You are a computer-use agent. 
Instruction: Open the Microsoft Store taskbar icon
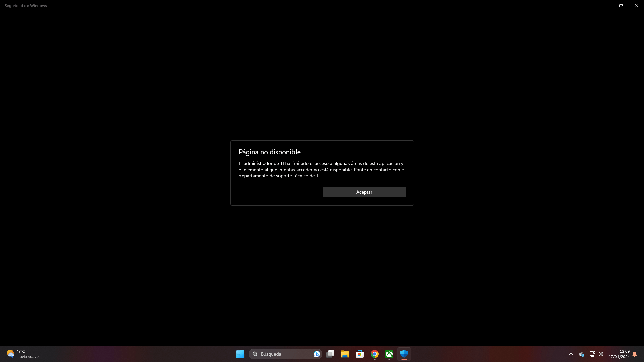360,354
